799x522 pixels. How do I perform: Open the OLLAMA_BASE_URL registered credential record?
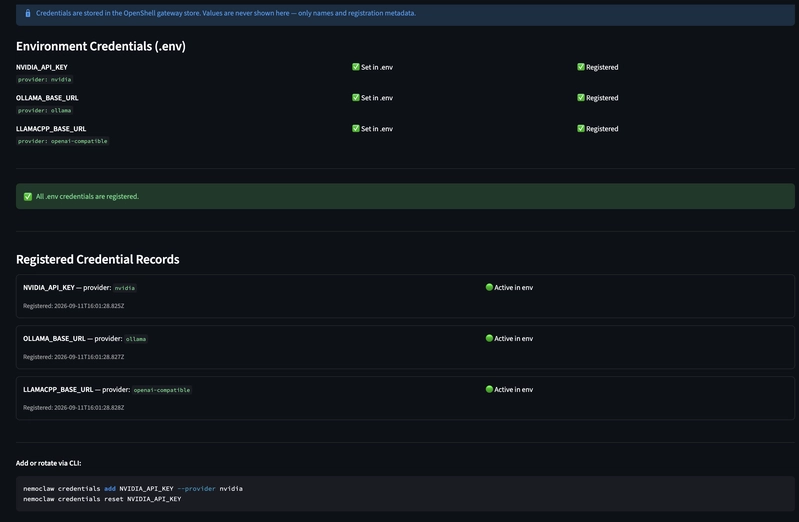(405, 347)
